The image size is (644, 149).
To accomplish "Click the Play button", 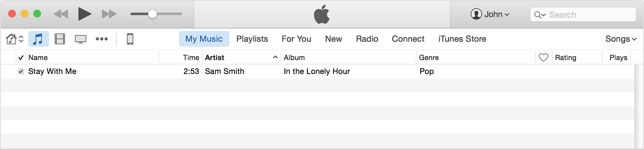I will point(85,14).
